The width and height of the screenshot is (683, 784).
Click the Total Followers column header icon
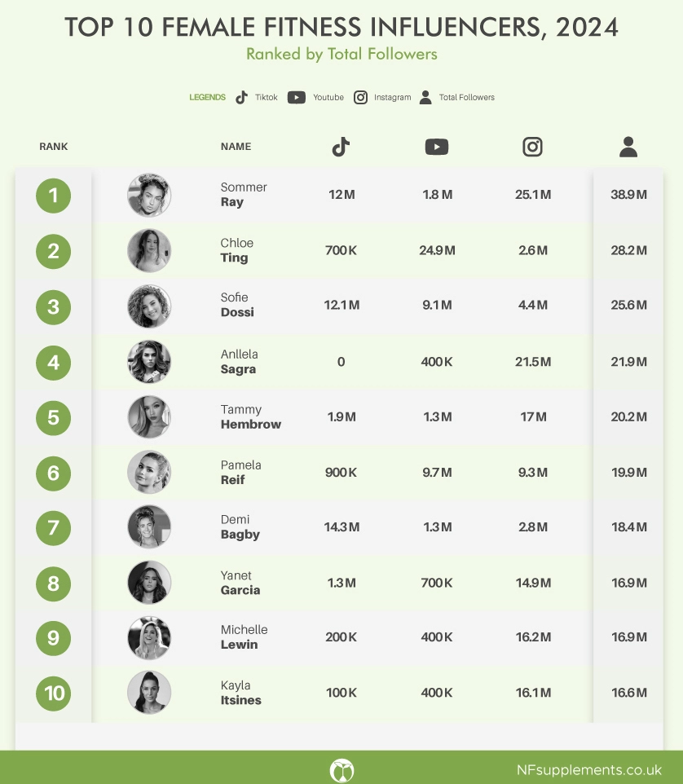628,147
